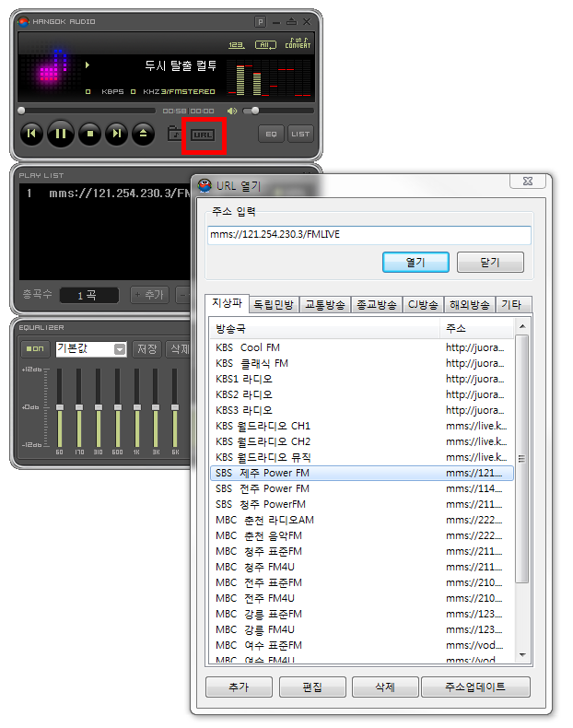The width and height of the screenshot is (573, 728).
Task: Click the 주소업데이트 button
Action: click(475, 687)
